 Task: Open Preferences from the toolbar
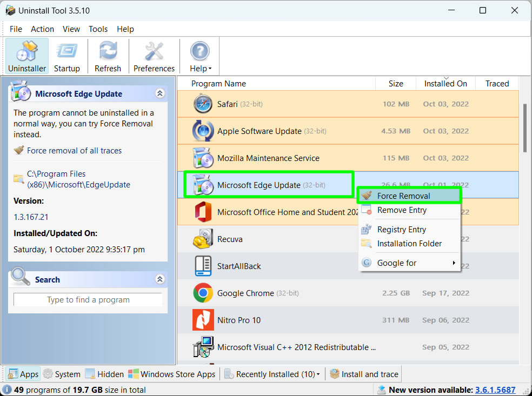tap(154, 56)
